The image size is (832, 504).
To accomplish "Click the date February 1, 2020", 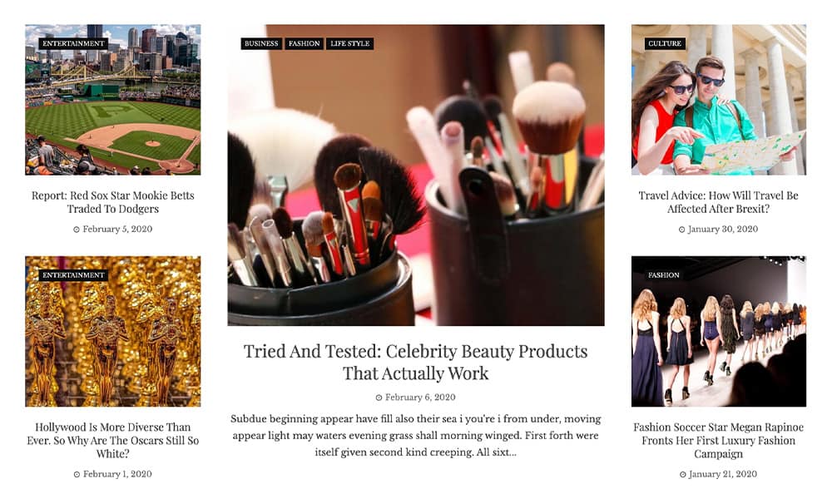I will point(117,474).
